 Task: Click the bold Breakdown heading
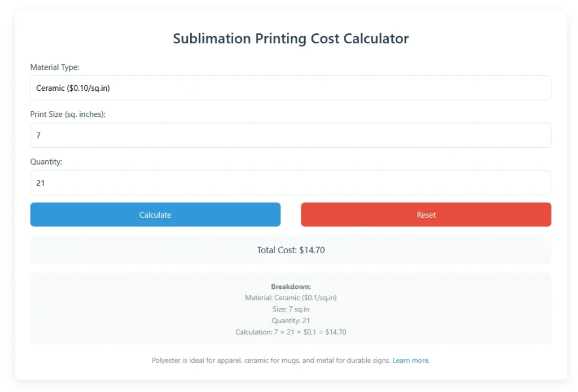coord(291,287)
